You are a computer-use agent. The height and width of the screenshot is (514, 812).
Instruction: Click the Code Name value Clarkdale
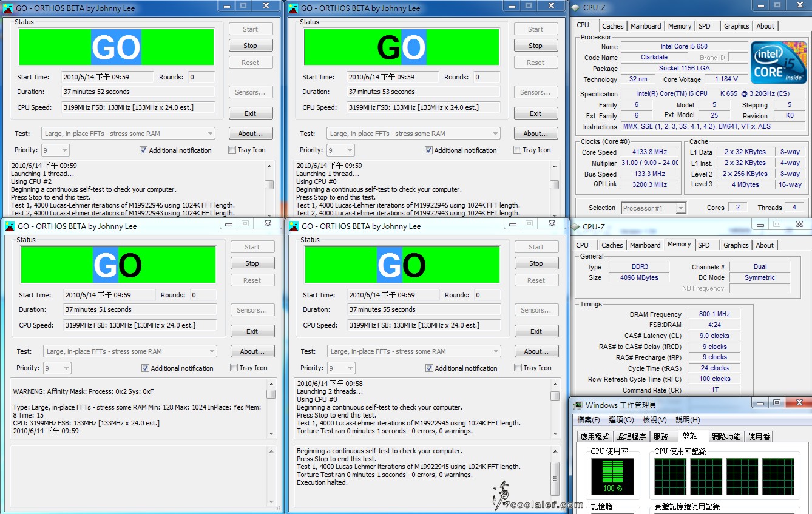(654, 58)
